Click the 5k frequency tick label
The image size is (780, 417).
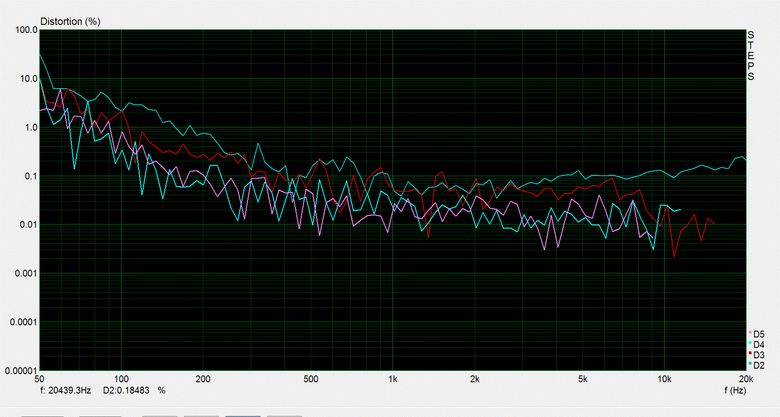pos(583,379)
